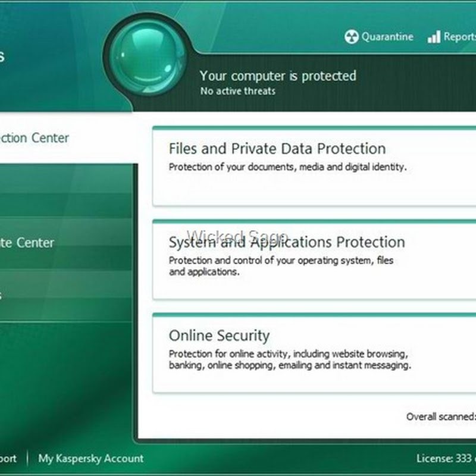Click the Online Security description text

click(x=290, y=360)
